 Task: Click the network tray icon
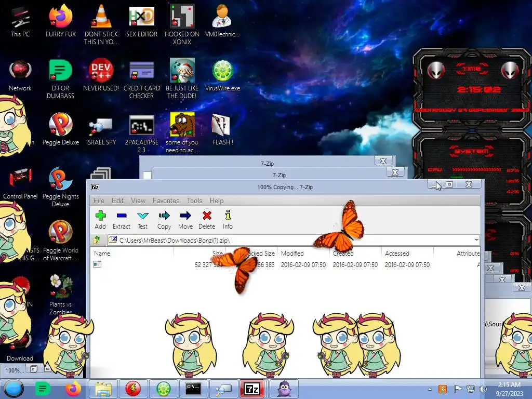tap(471, 389)
